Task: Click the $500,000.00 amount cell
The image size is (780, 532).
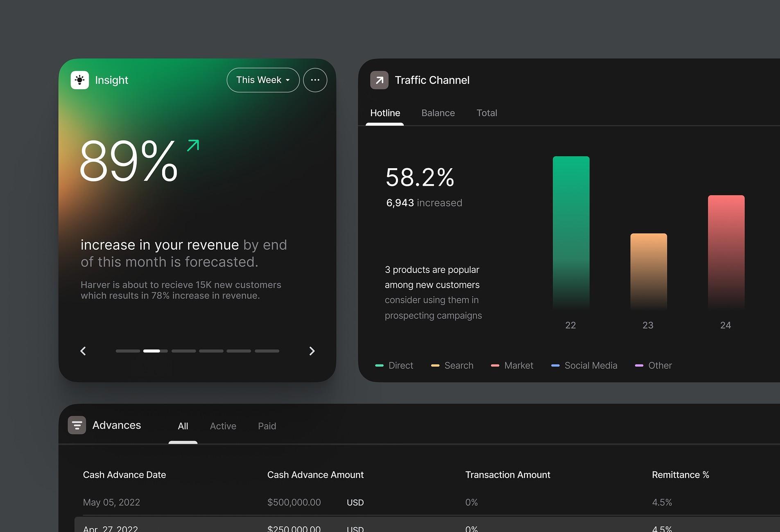Action: coord(294,502)
